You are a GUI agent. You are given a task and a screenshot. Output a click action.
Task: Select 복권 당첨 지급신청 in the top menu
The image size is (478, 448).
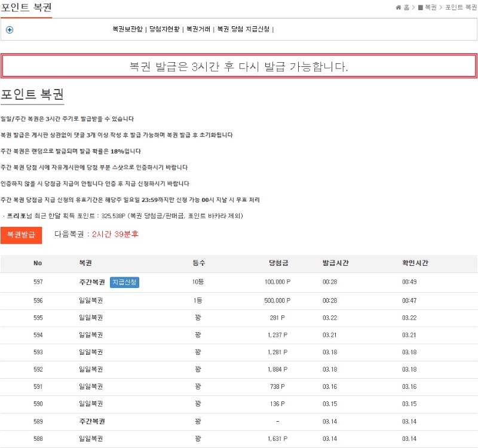(x=243, y=29)
